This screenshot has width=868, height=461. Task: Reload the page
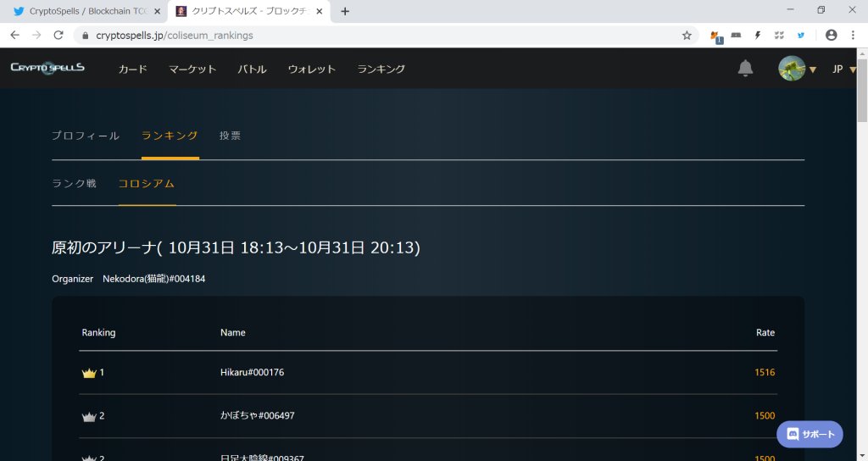[58, 36]
